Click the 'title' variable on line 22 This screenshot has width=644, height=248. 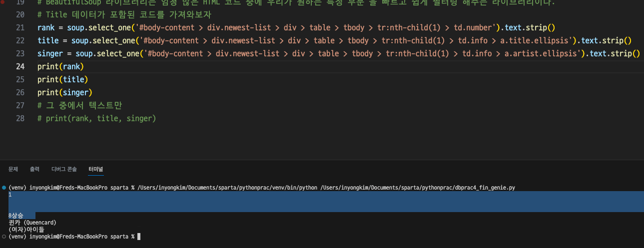pos(48,40)
